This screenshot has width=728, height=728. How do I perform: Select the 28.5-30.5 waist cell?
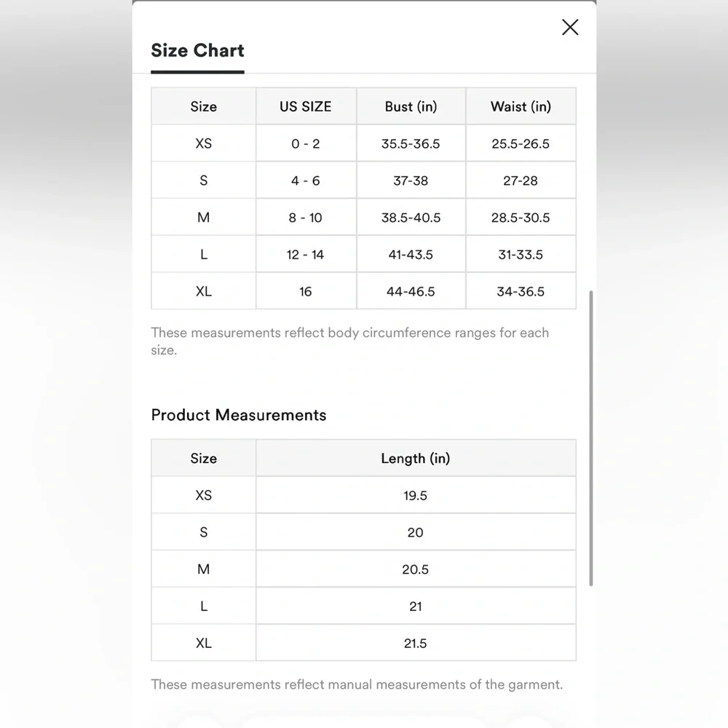(521, 218)
